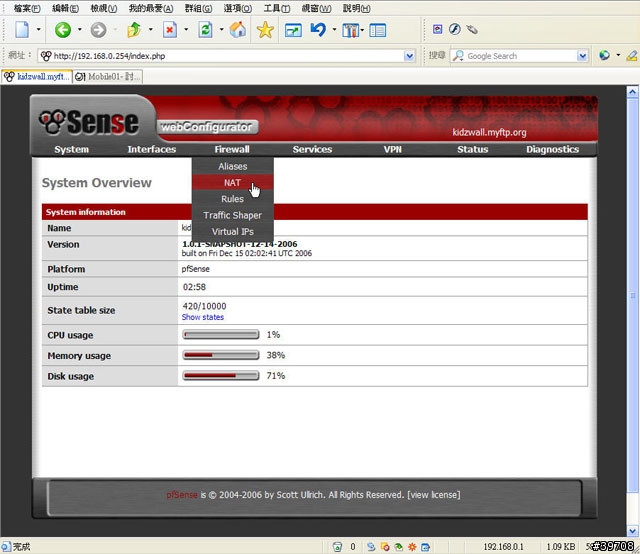The image size is (640, 554).
Task: Select Rules in the Firewall menu
Action: 232,199
